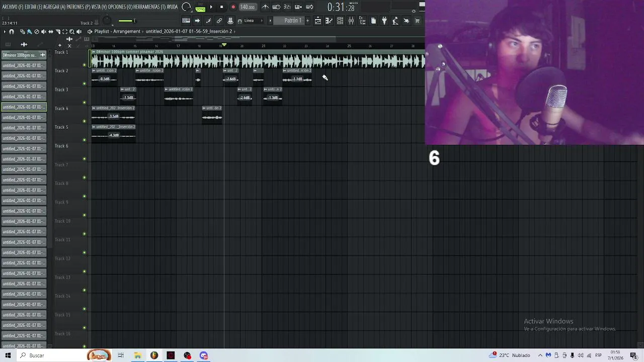Start playback with the play button
Image resolution: width=644 pixels, height=362 pixels.
tap(211, 7)
